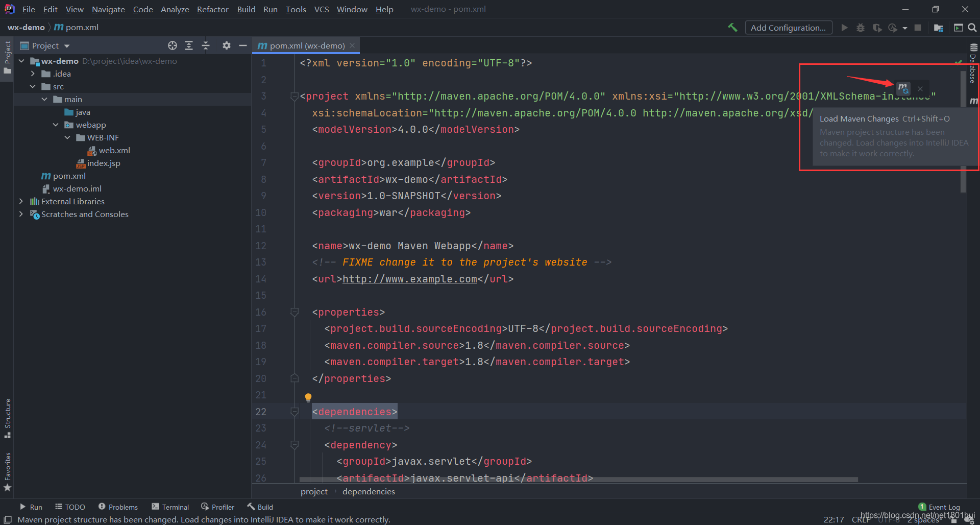Toggle the Maven side tool window
Screen dimensions: 980x525
(974, 101)
